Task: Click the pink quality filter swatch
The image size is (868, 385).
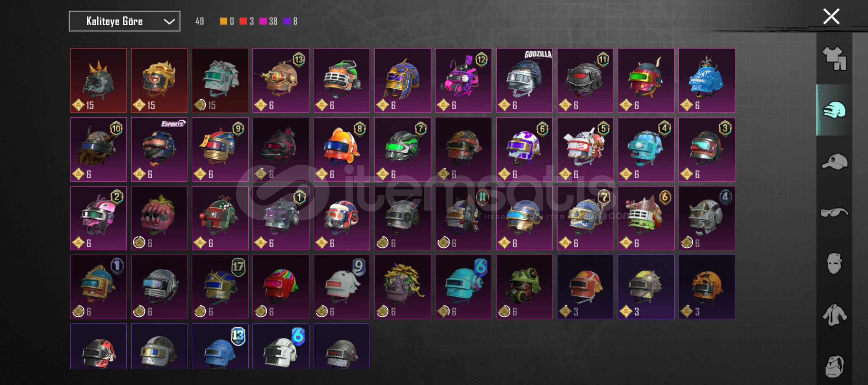Action: pyautogui.click(x=263, y=21)
